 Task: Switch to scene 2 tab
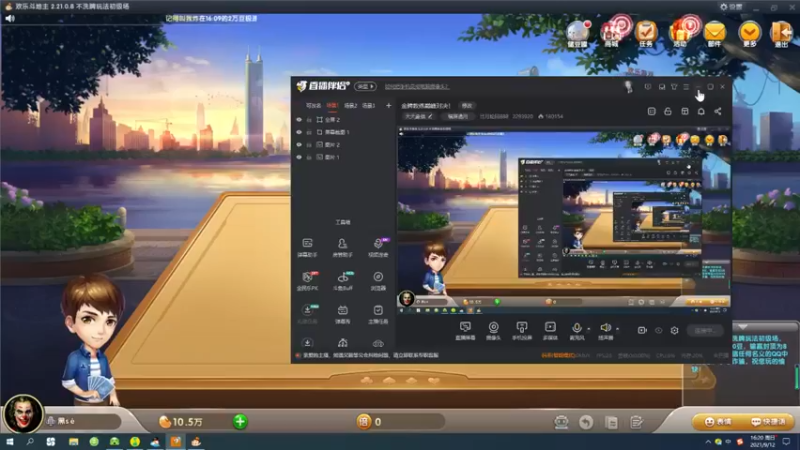coord(351,106)
